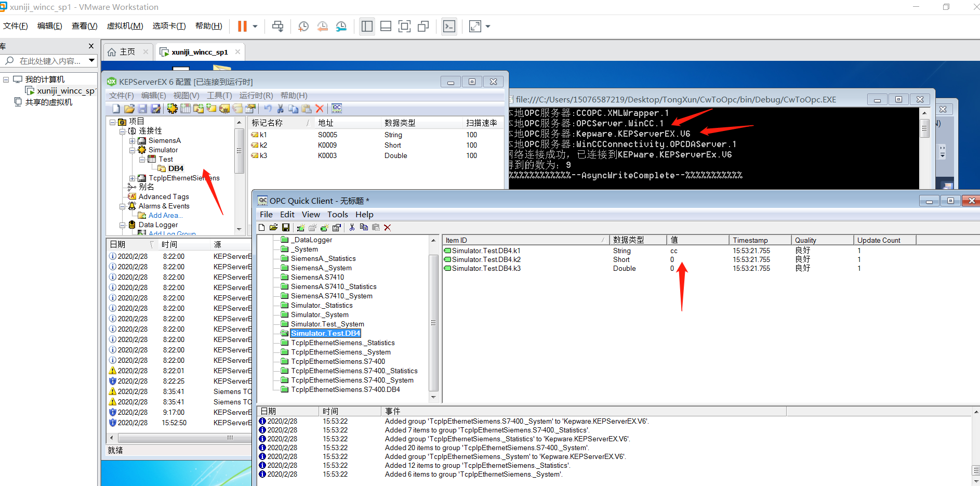Send Ctrl+Alt+Del to the virtual machine
980x486 pixels.
(278, 26)
